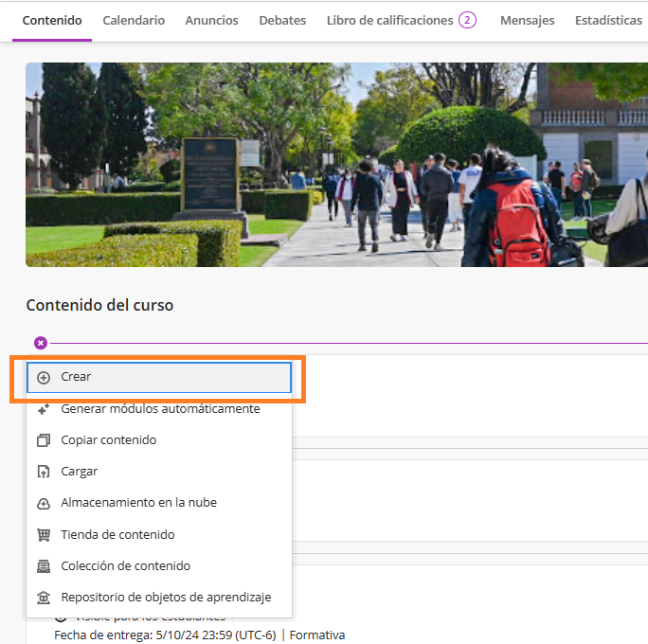Click the shopping cart Tienda de contenido icon
The height and width of the screenshot is (644, 648).
44,535
